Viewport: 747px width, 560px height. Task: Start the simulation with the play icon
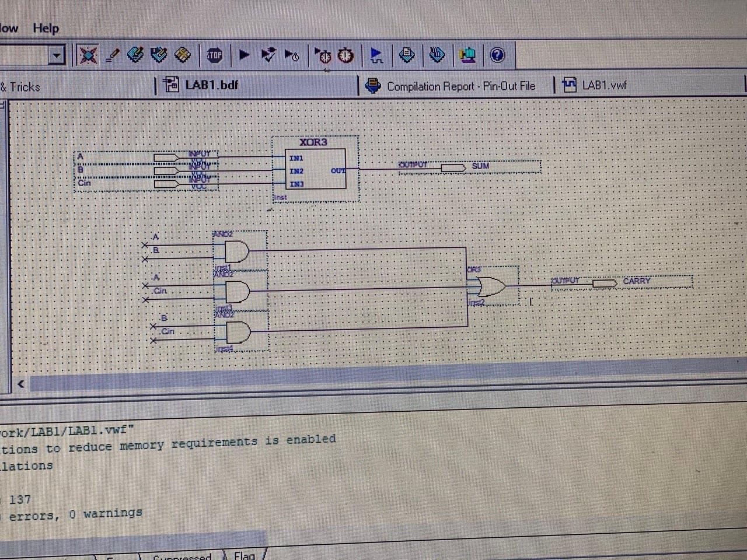[x=244, y=55]
